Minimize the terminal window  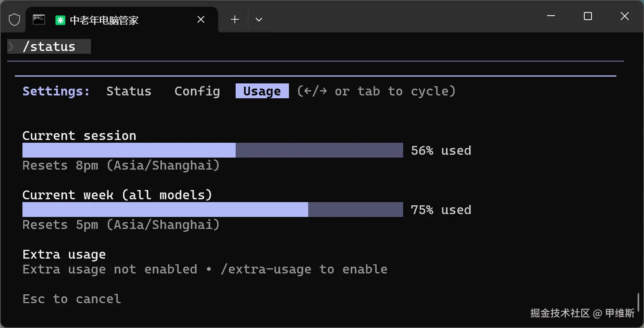551,16
